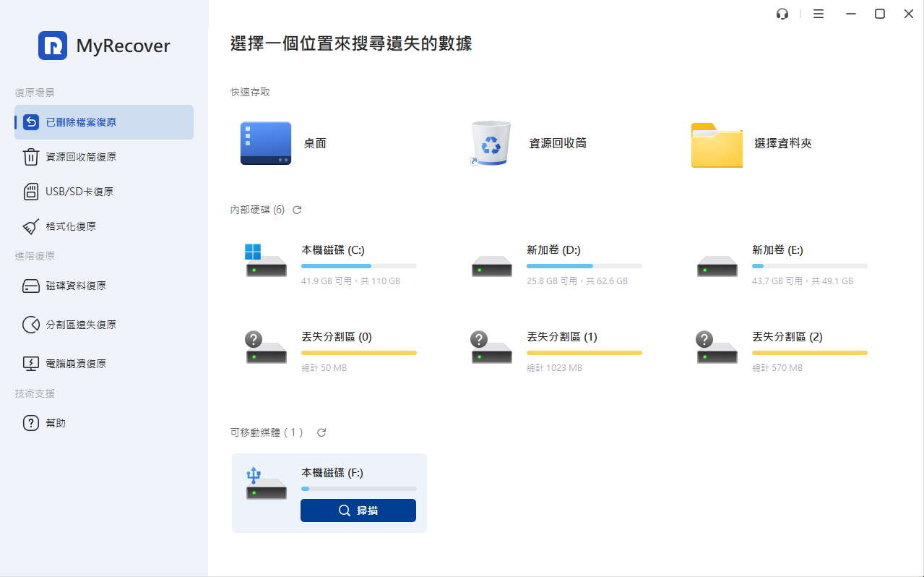Select the 丟失分割區 (2) name
The height and width of the screenshot is (577, 924).
(x=787, y=337)
